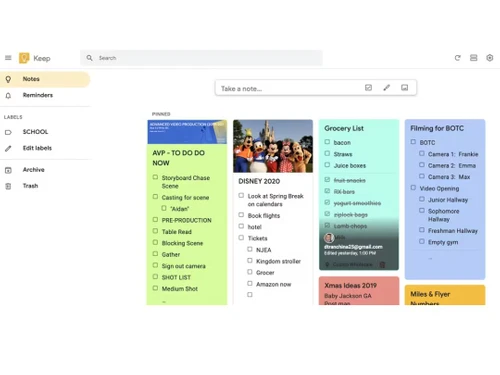Click the Trash bin icon
Screen dimensions: 500x375
click(x=8, y=186)
